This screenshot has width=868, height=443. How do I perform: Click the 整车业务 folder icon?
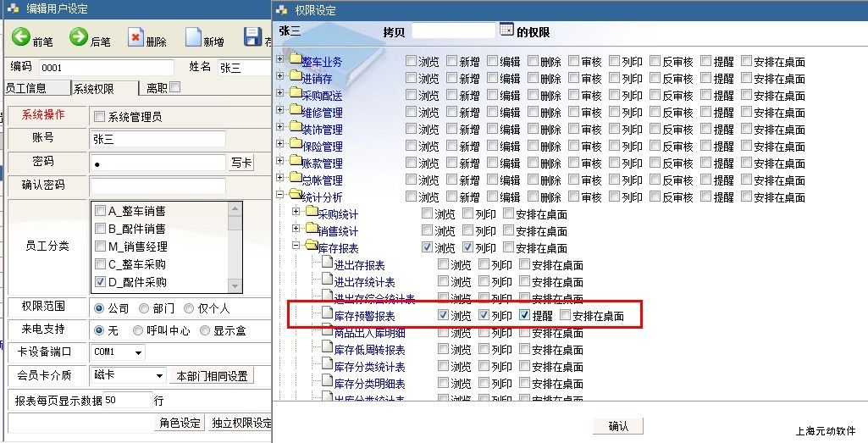click(296, 62)
